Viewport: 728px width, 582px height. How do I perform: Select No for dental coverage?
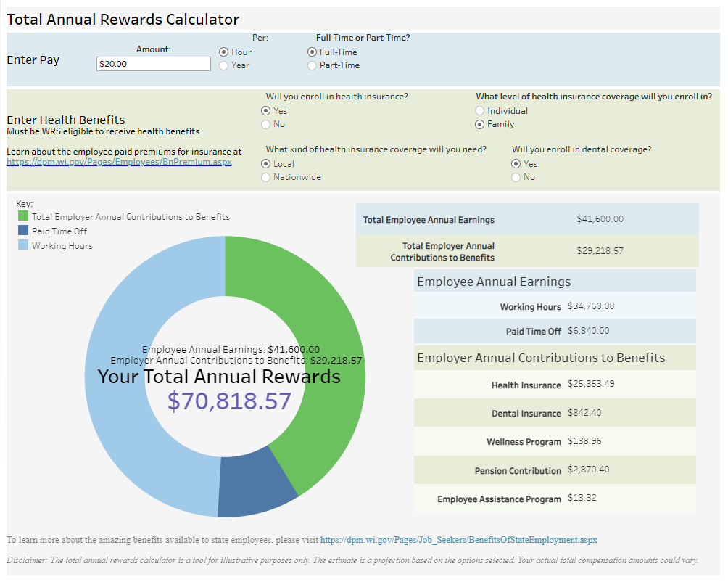(516, 177)
